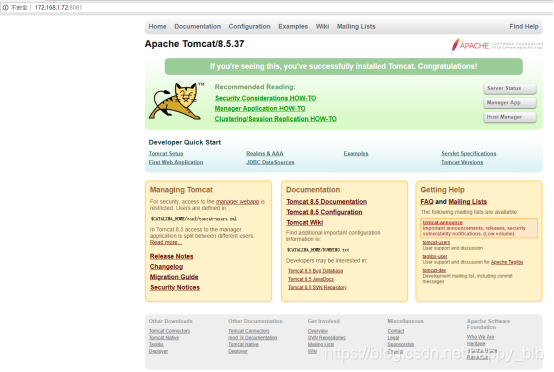
Task: Open the Examples navigation item
Action: 293,26
